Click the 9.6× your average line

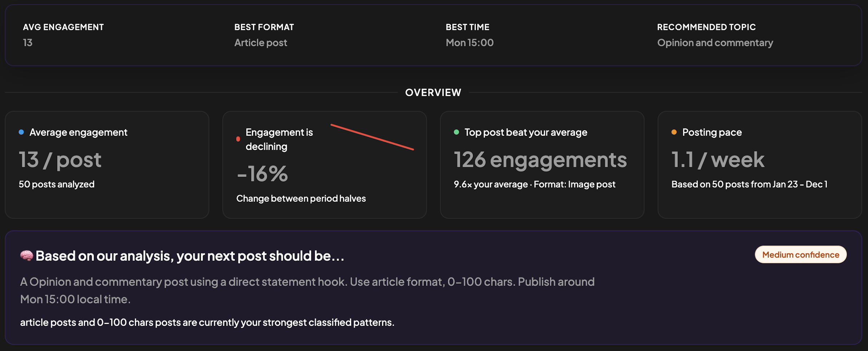(x=535, y=184)
